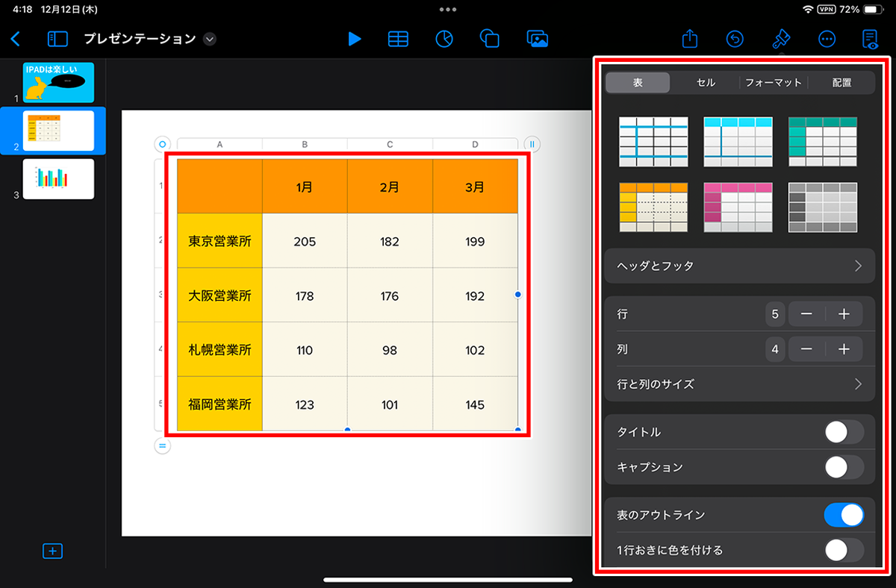
Task: Tap the Undo icon
Action: coord(735,39)
